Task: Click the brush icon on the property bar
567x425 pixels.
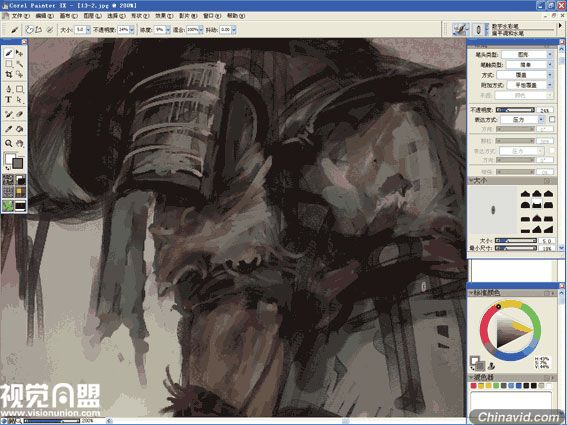Action: click(x=14, y=30)
